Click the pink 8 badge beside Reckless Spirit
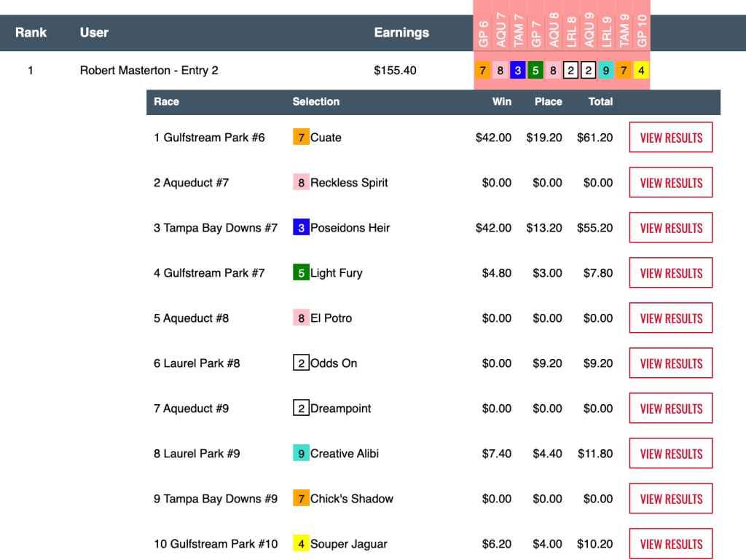 click(301, 183)
